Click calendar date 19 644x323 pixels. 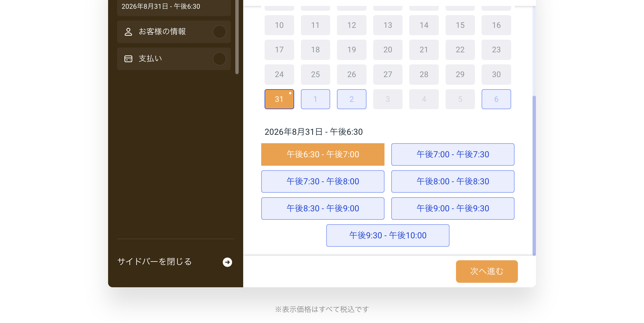(352, 50)
